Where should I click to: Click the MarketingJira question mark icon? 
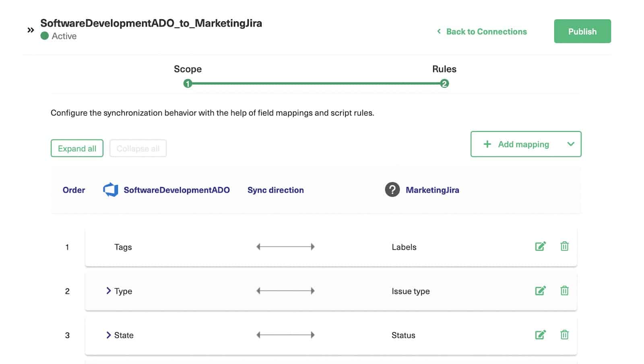(x=392, y=189)
